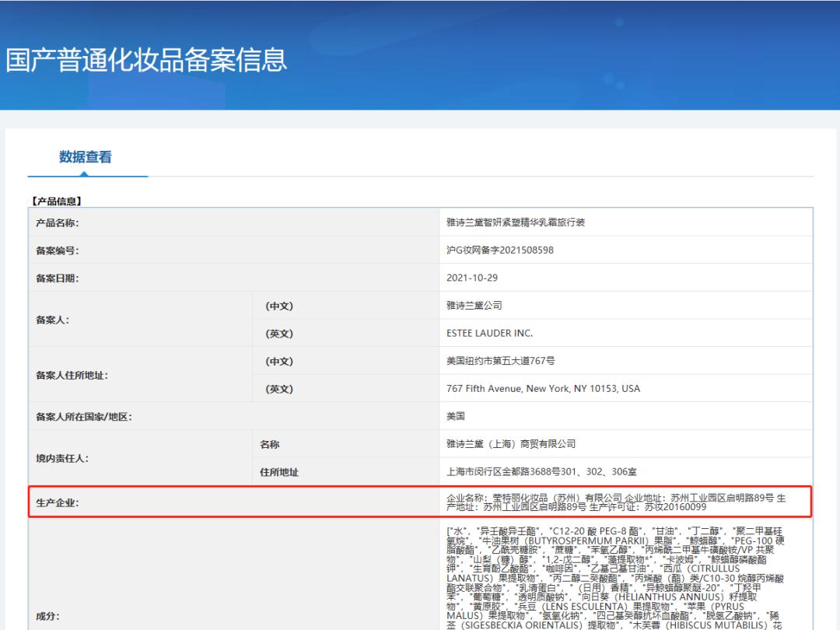The width and height of the screenshot is (840, 630).
Task: Select the ingredient list text under 成分
Action: tap(615, 578)
